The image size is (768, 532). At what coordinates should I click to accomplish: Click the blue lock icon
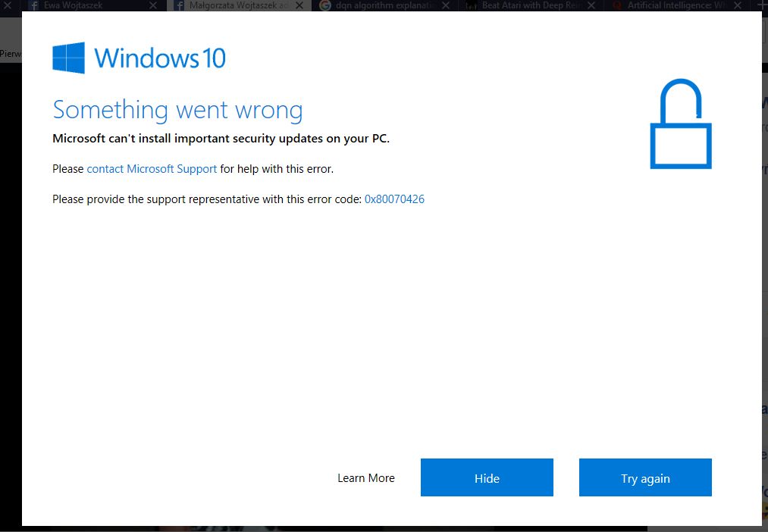click(679, 124)
